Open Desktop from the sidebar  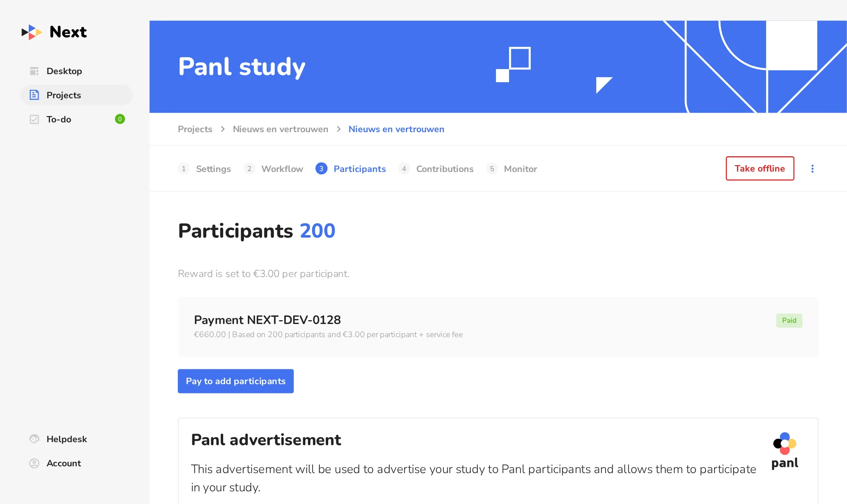point(76,71)
